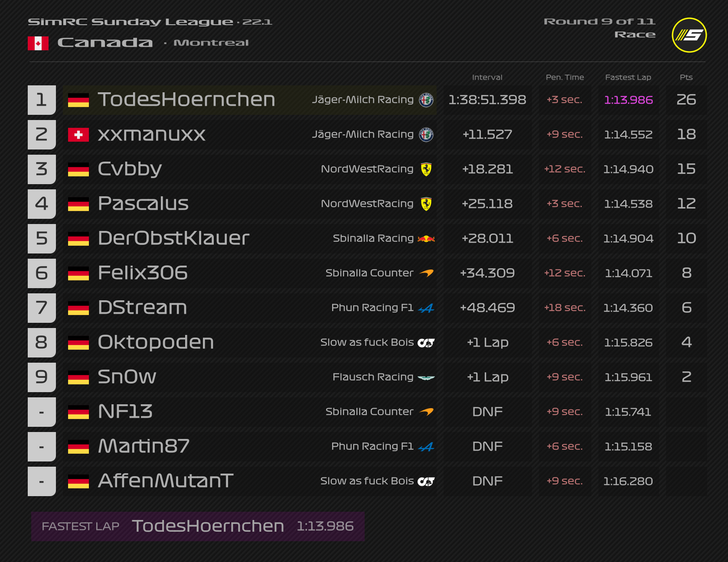Click the Pen. Time column header
This screenshot has height=562, width=728.
tap(565, 78)
